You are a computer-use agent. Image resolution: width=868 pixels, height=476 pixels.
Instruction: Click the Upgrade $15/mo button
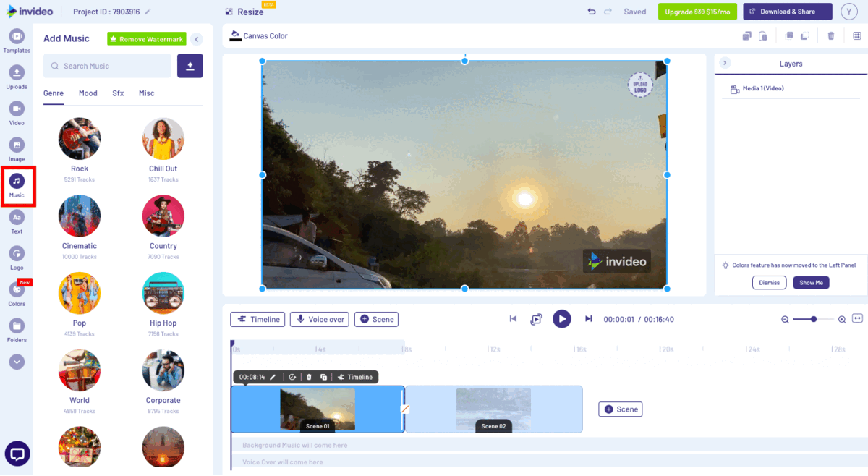coord(697,12)
